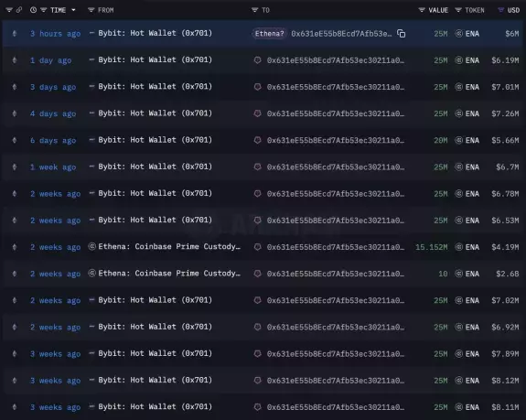
Task: Open the VALUE column filter
Action: click(x=422, y=10)
